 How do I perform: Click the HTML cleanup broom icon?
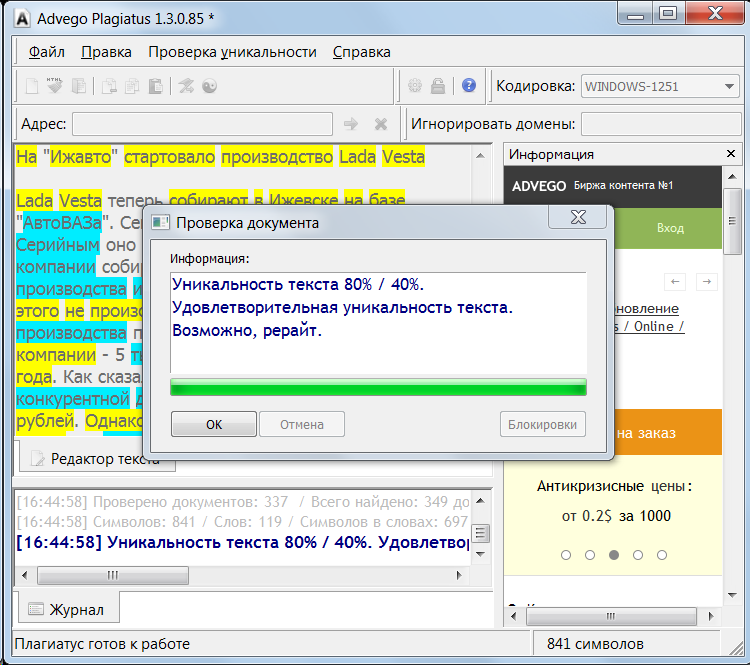(55, 86)
